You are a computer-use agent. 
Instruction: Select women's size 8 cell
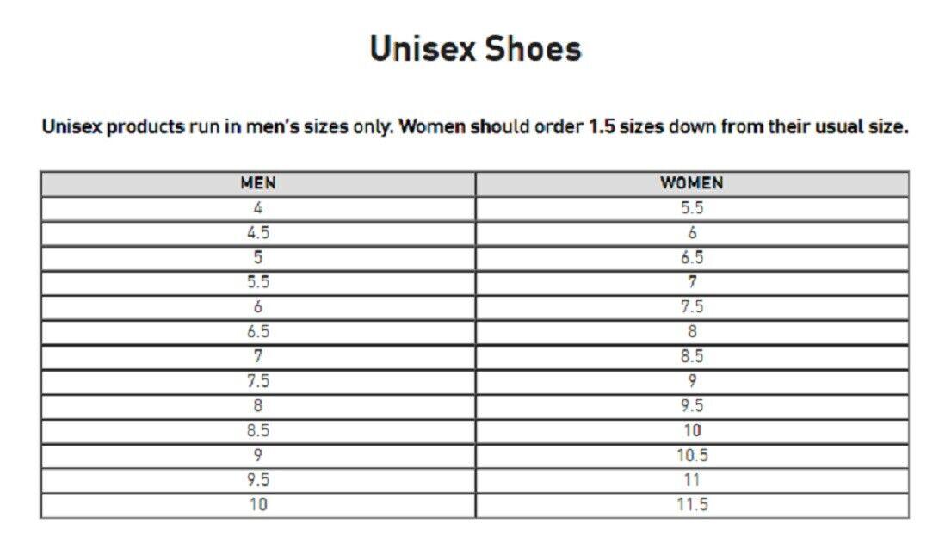click(x=692, y=332)
